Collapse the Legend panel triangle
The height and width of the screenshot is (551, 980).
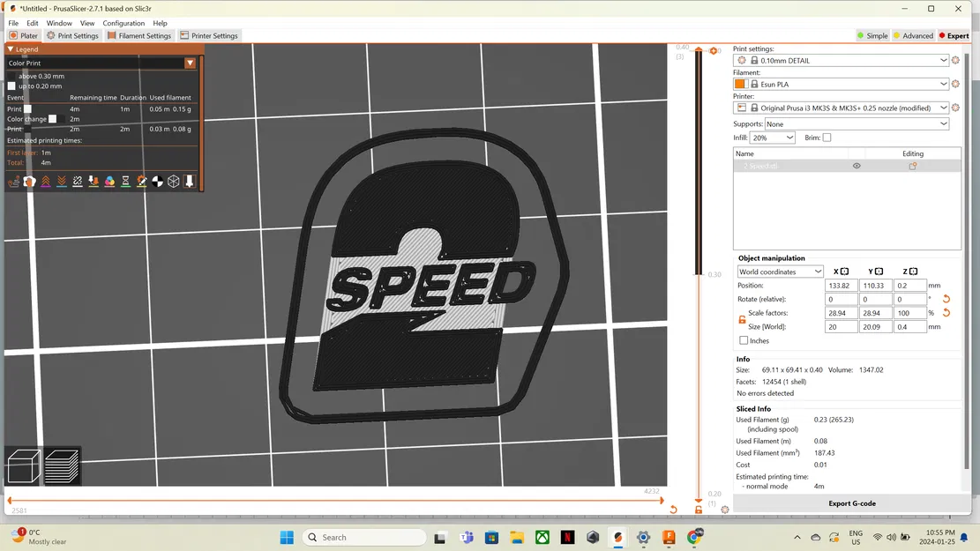(x=10, y=48)
